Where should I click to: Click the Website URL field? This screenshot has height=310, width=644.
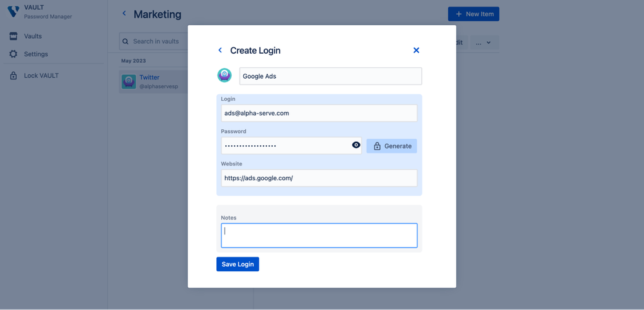pyautogui.click(x=319, y=178)
